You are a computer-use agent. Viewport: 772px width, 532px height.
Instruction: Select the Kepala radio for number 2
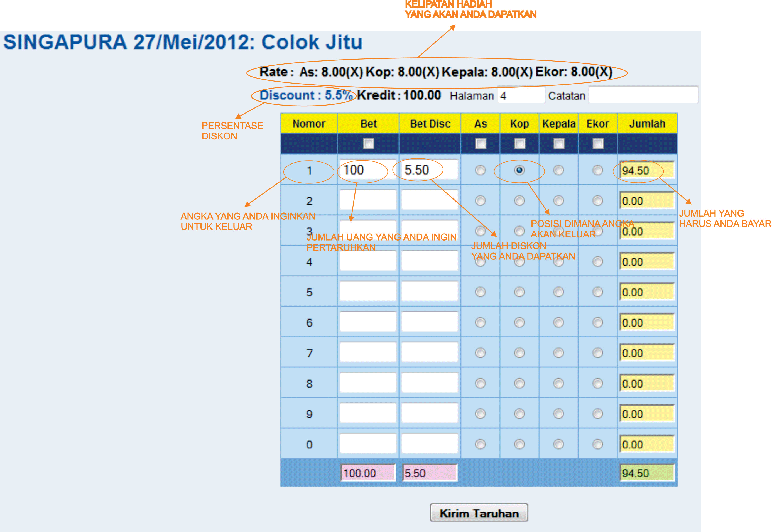pyautogui.click(x=559, y=201)
